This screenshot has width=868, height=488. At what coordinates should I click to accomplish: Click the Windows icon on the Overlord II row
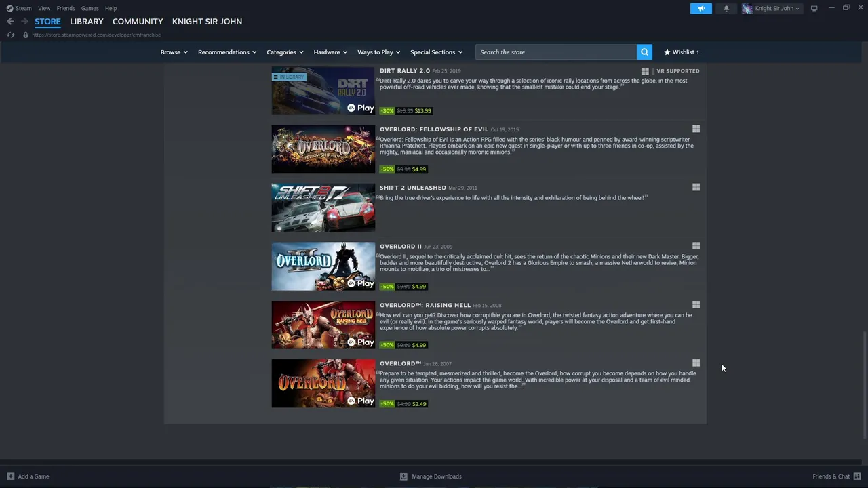click(696, 246)
